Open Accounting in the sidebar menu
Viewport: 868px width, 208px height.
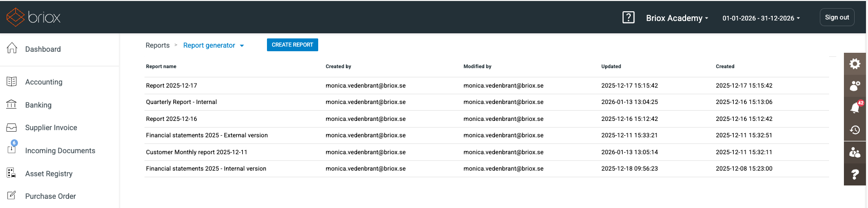44,82
